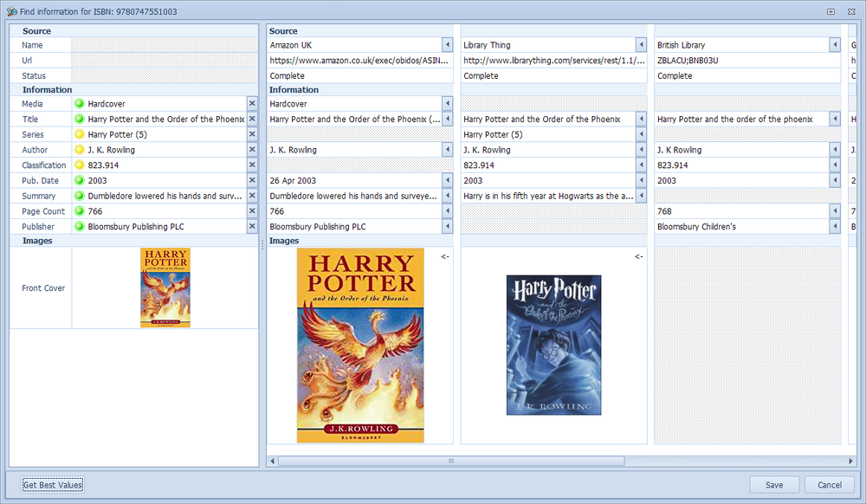The image size is (866, 504).
Task: Click the Amazon UK url cell
Action: point(359,60)
